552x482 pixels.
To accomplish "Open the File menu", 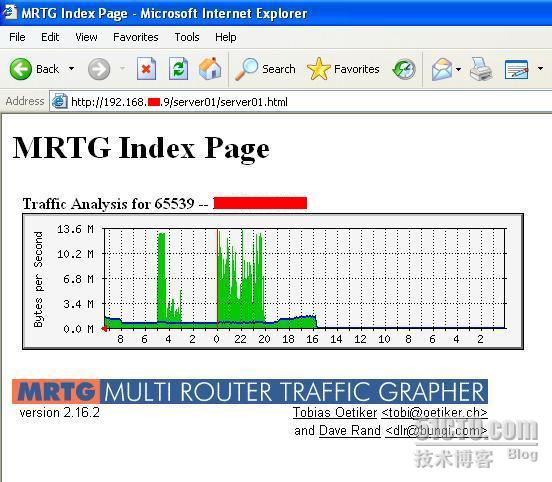I will pyautogui.click(x=17, y=37).
